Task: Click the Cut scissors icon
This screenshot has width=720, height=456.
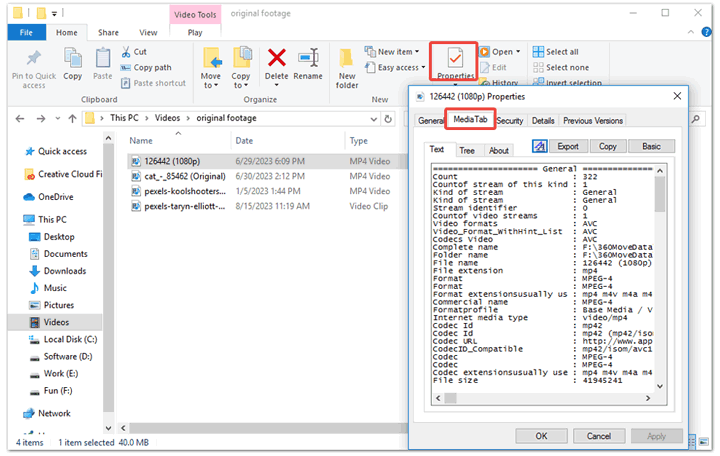Action: tap(126, 52)
